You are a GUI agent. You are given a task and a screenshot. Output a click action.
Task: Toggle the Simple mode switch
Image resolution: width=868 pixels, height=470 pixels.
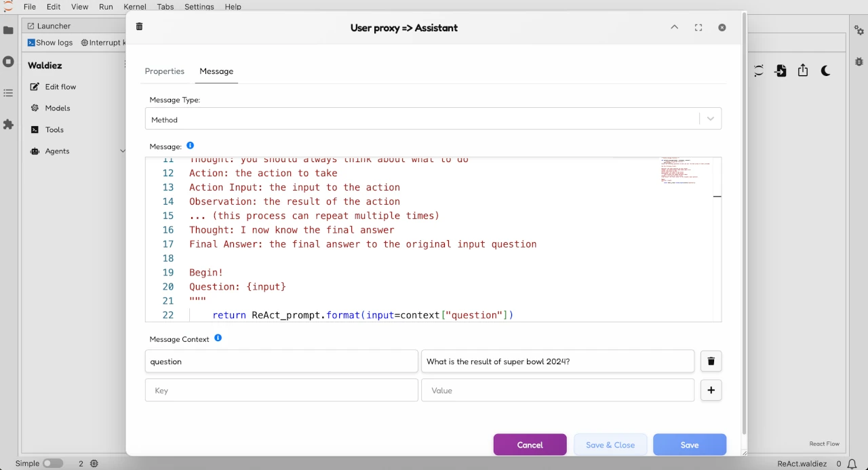click(52, 463)
